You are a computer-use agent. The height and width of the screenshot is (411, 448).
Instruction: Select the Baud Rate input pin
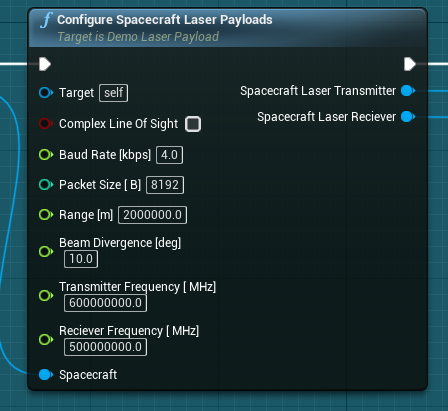pos(46,155)
